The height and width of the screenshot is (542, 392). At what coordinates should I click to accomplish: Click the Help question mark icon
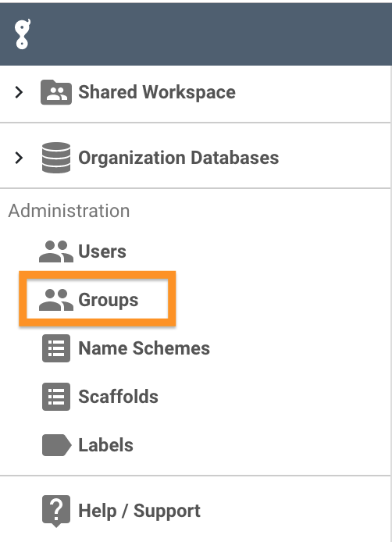click(56, 512)
